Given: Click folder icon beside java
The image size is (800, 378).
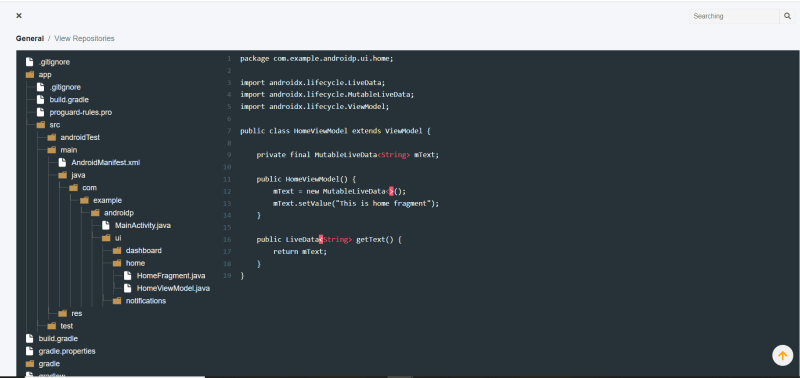Looking at the screenshot, I should tap(62, 175).
